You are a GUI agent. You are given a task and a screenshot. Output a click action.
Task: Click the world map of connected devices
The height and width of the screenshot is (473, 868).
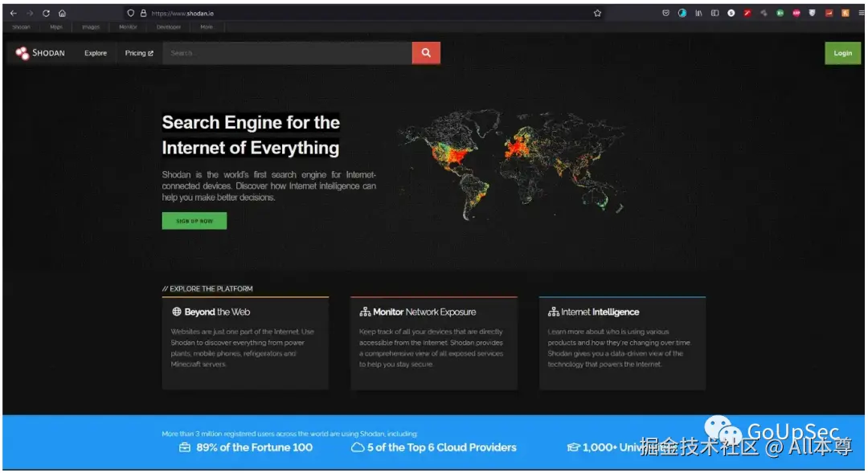pyautogui.click(x=512, y=165)
